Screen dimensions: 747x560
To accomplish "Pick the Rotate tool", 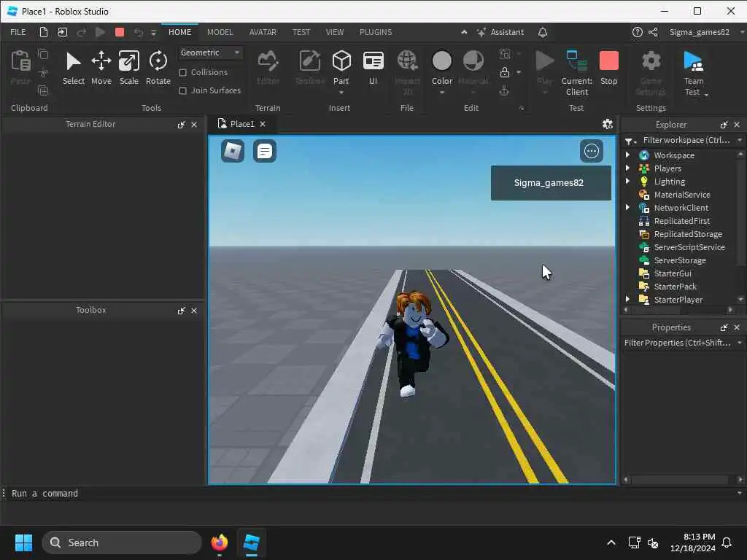I will (158, 68).
